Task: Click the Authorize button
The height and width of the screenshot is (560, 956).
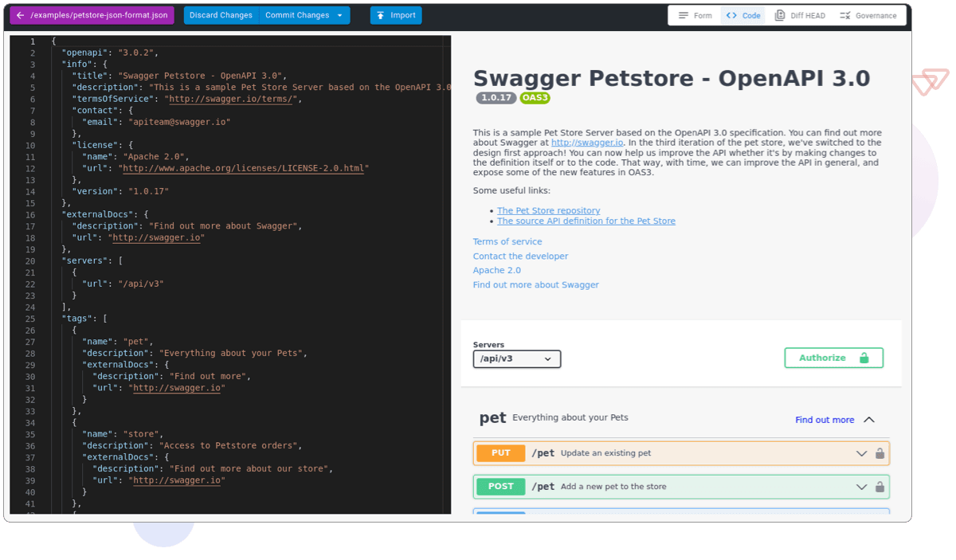Action: (834, 358)
